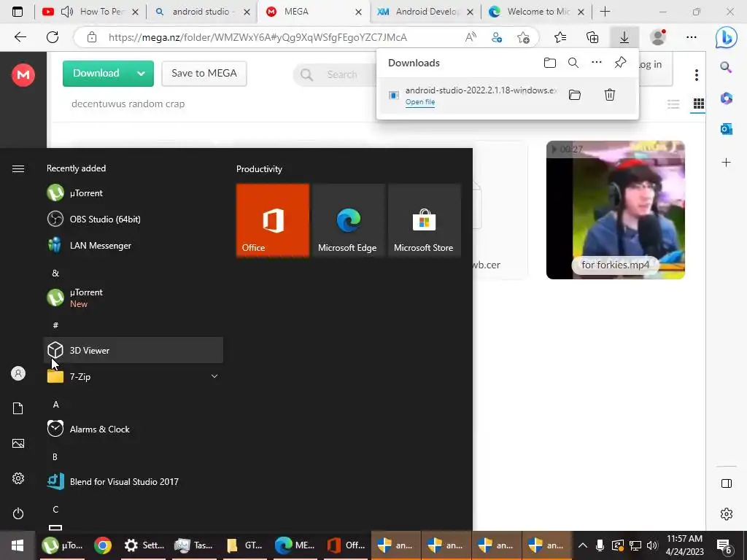Click the Office tile
The width and height of the screenshot is (747, 560).
(273, 220)
